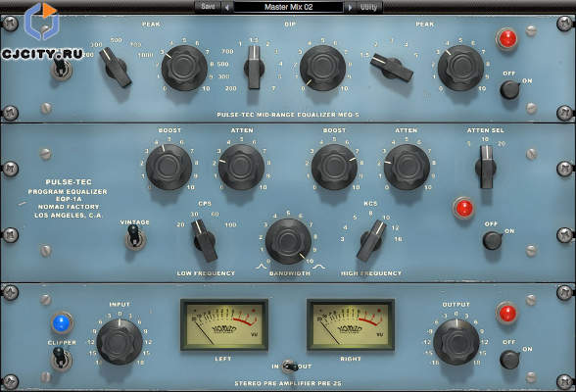The width and height of the screenshot is (576, 392).
Task: Open the Utility menu
Action: pyautogui.click(x=368, y=7)
